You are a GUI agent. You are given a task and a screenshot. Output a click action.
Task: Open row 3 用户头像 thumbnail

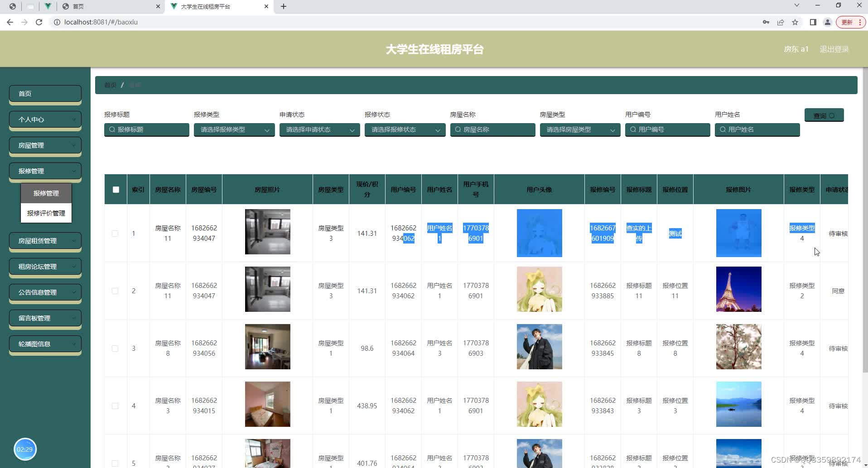pos(540,347)
